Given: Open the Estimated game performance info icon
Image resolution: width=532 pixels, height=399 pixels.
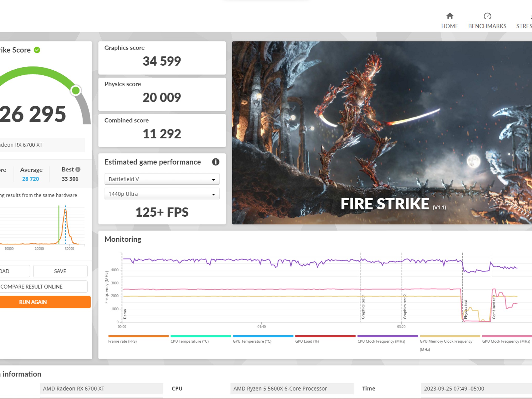Looking at the screenshot, I should coord(216,162).
